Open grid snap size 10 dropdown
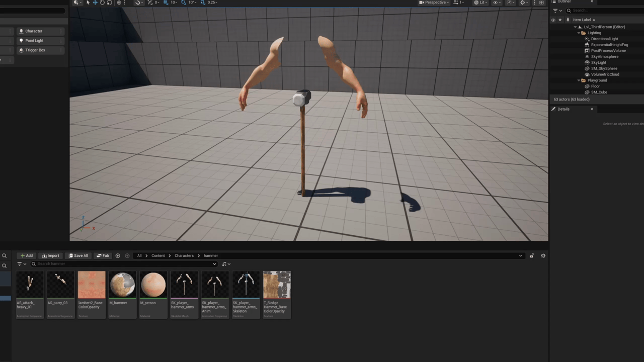Image resolution: width=644 pixels, height=362 pixels. click(174, 3)
